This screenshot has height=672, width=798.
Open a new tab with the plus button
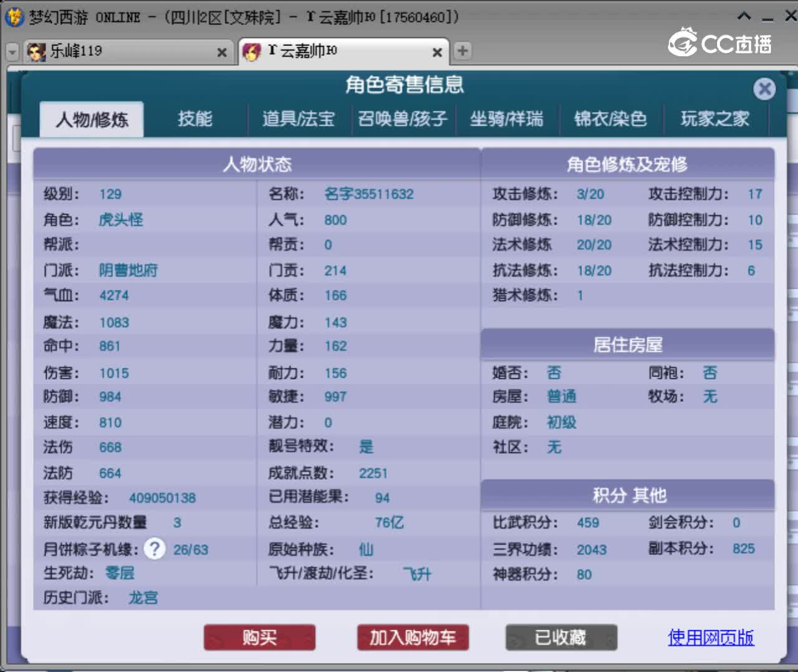click(463, 50)
